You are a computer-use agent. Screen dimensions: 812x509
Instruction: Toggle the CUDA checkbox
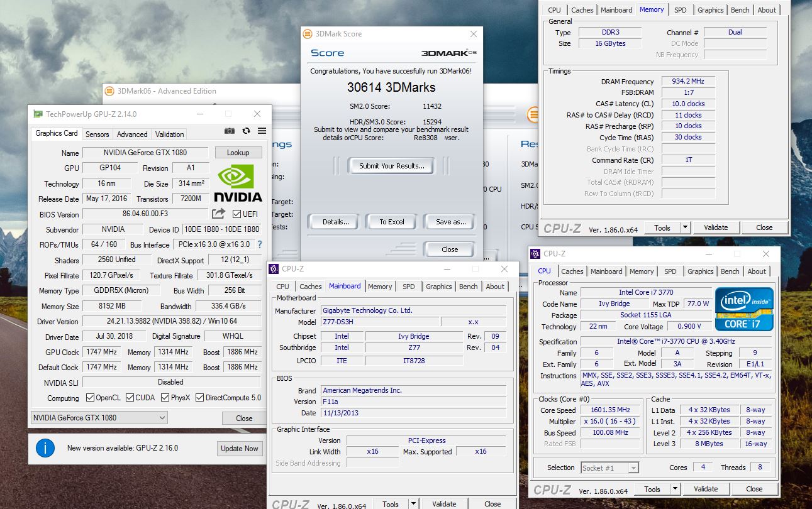130,398
